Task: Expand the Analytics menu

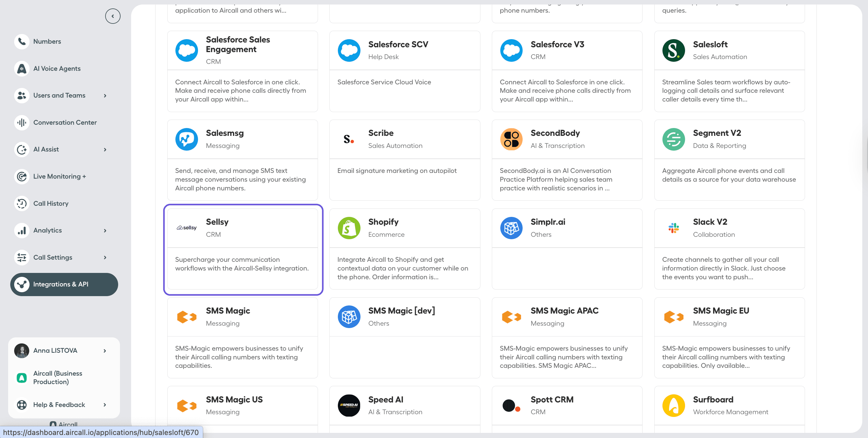Action: tap(105, 230)
